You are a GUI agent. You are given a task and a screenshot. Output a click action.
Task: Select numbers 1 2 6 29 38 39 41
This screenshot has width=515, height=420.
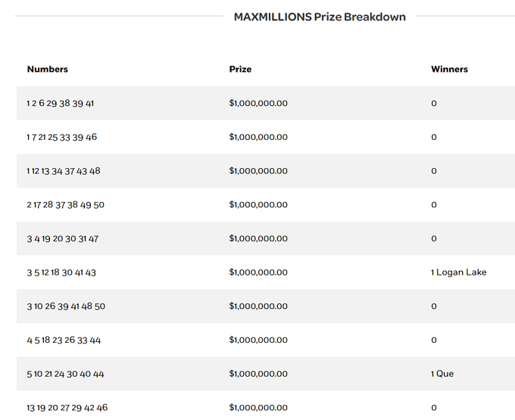(x=61, y=103)
